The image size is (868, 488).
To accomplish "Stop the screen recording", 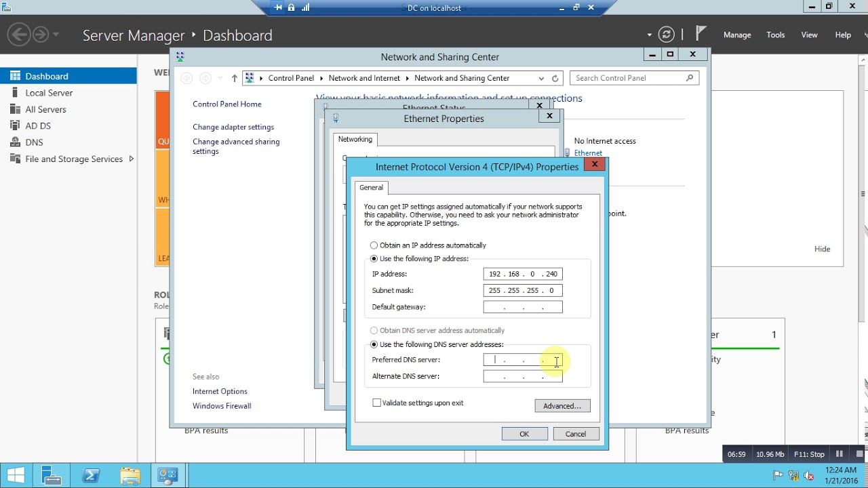I will 859,454.
